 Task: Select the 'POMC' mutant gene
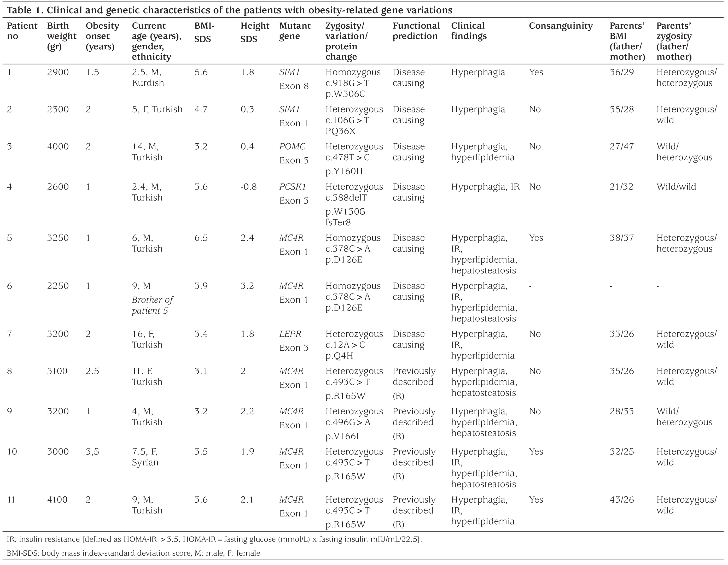292,146
